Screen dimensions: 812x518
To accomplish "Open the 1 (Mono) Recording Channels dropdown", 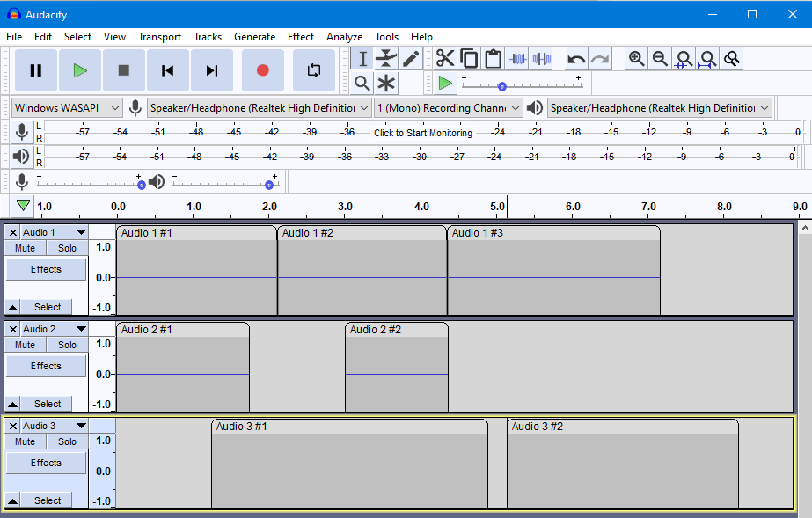I will coord(448,108).
